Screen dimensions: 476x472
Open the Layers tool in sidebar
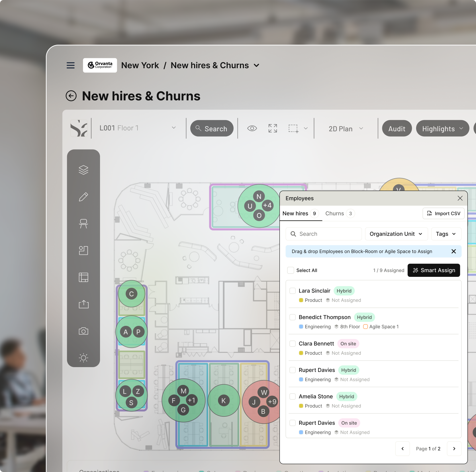[83, 170]
